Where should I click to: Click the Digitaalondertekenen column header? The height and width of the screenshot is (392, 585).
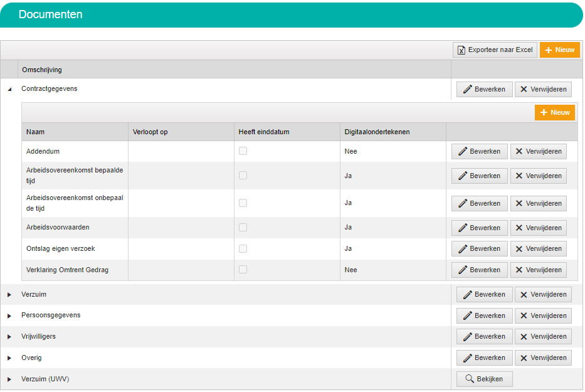tap(377, 132)
